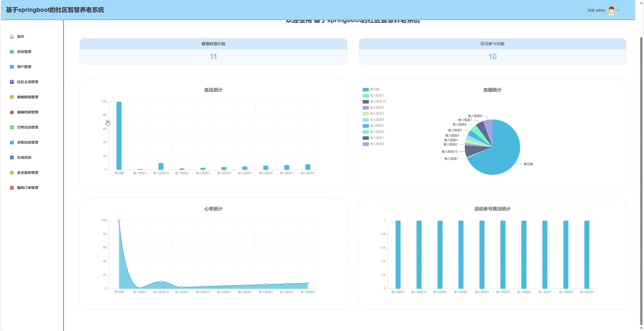Hide 老人姓名5 slice via legend
Screen dimensions: 644x331
pos(377,126)
